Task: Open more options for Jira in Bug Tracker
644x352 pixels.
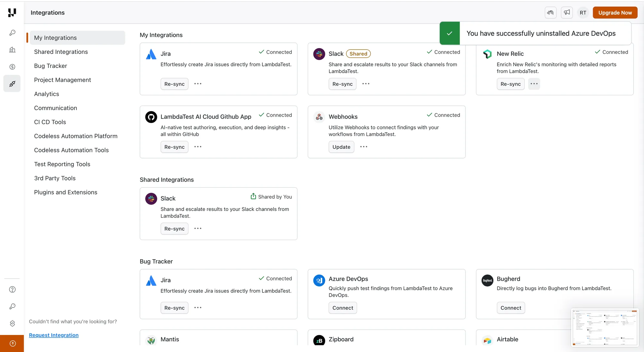Action: pos(198,308)
